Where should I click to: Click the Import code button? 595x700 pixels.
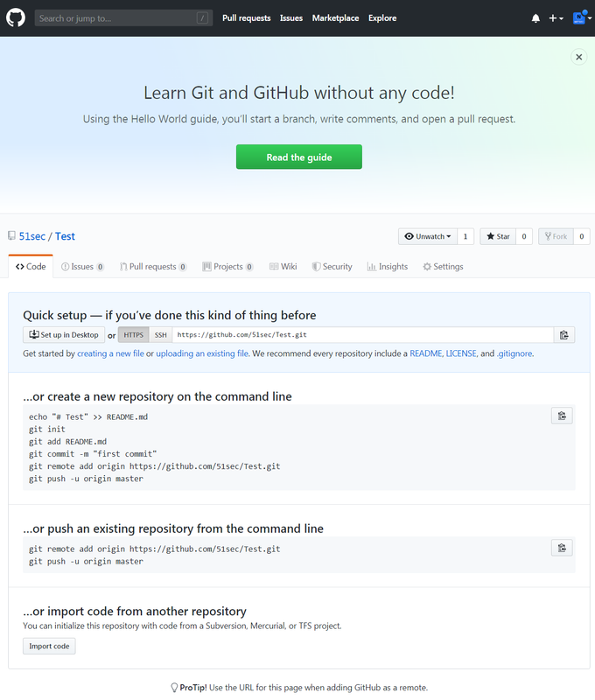[x=49, y=646]
